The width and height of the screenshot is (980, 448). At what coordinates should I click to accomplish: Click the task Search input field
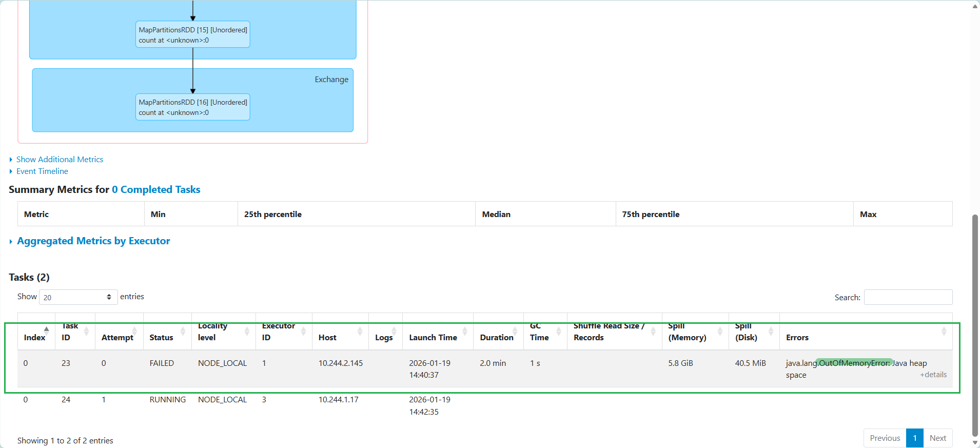(x=908, y=297)
